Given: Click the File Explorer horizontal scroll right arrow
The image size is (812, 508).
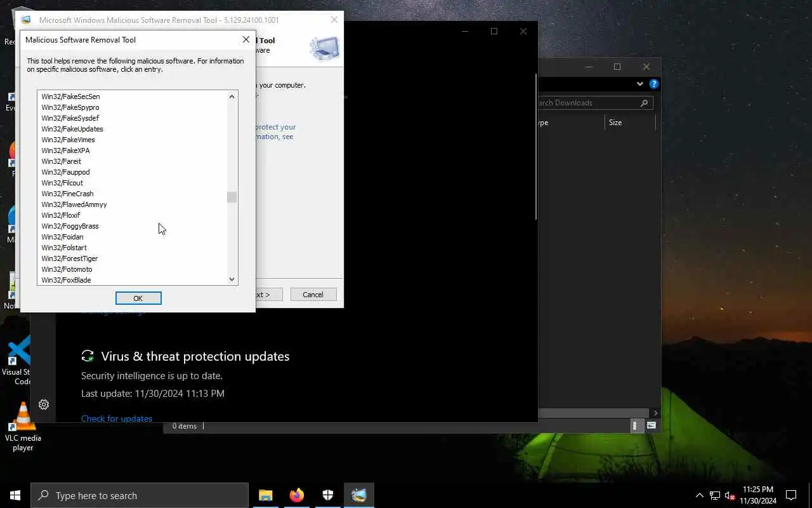Looking at the screenshot, I should click(655, 413).
